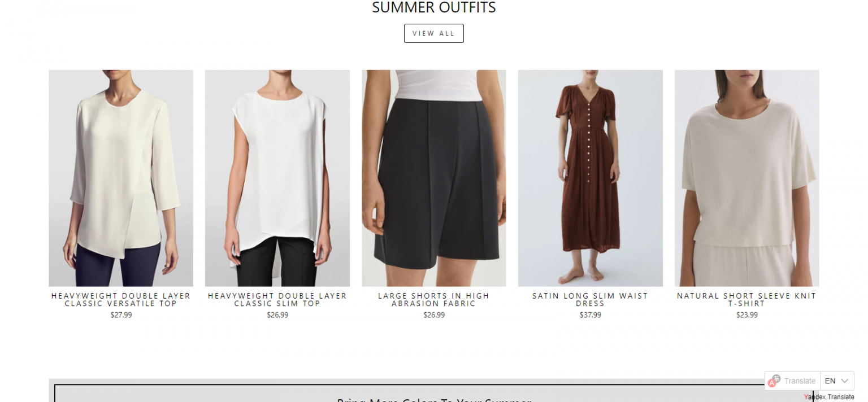Click the $23.99 price under knit T-shirt
The height and width of the screenshot is (402, 868).
click(x=747, y=315)
